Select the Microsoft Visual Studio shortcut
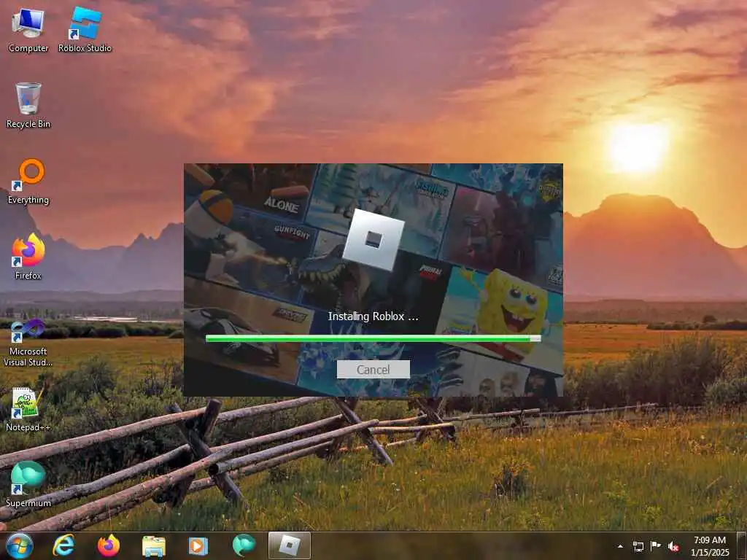Image resolution: width=747 pixels, height=560 pixels. [28, 344]
